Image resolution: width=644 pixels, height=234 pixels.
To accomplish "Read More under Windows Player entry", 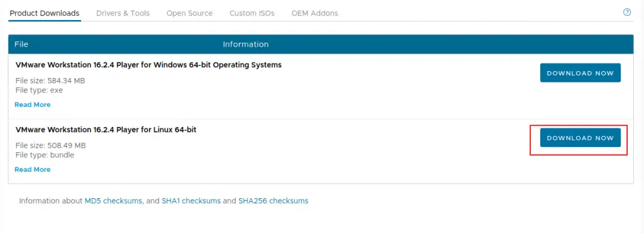I will (33, 104).
